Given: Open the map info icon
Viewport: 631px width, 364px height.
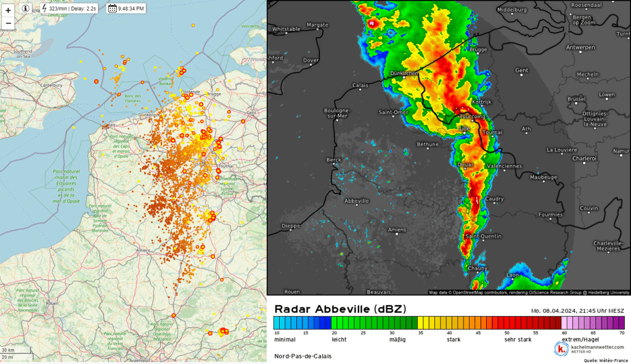Looking at the screenshot, I should click(25, 9).
